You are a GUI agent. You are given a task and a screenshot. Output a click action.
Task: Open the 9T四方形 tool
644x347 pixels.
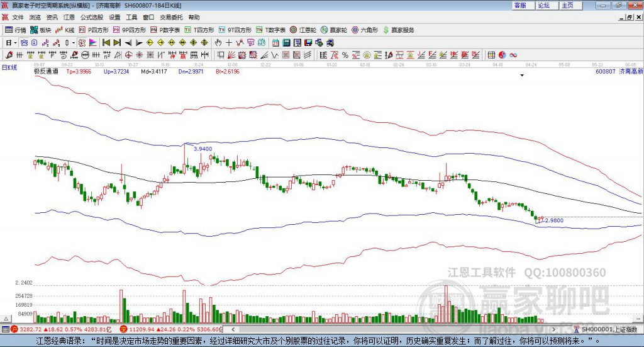pyautogui.click(x=235, y=30)
